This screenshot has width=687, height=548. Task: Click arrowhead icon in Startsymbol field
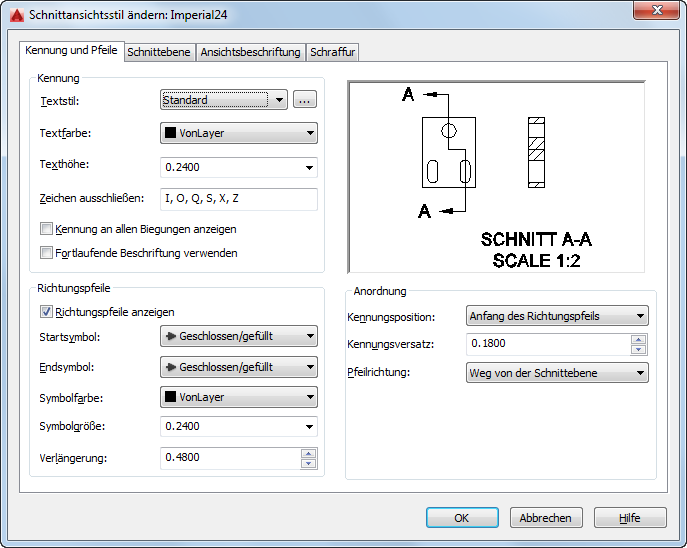(170, 336)
